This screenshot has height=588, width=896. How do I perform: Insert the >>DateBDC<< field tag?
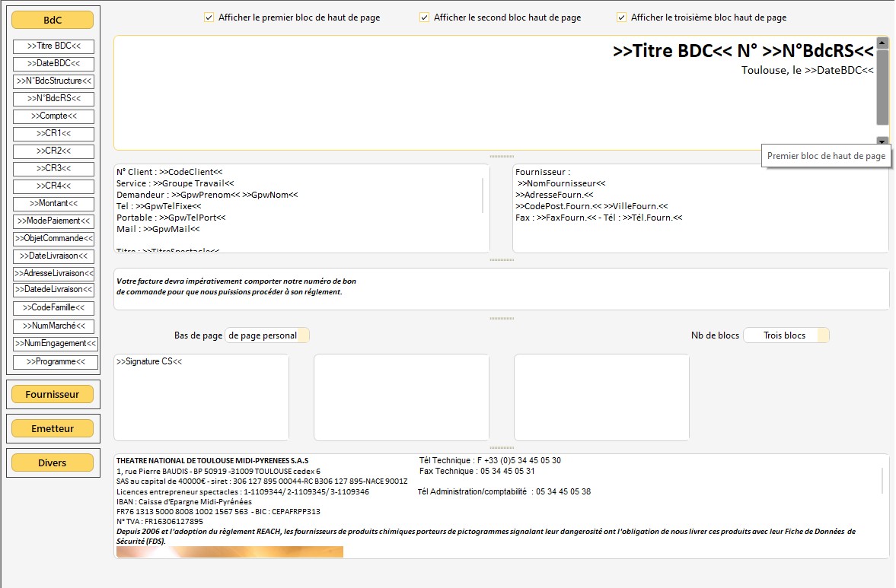coord(53,64)
